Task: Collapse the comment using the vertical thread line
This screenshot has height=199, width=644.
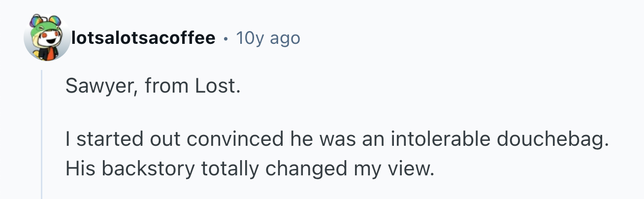Action: (x=42, y=134)
